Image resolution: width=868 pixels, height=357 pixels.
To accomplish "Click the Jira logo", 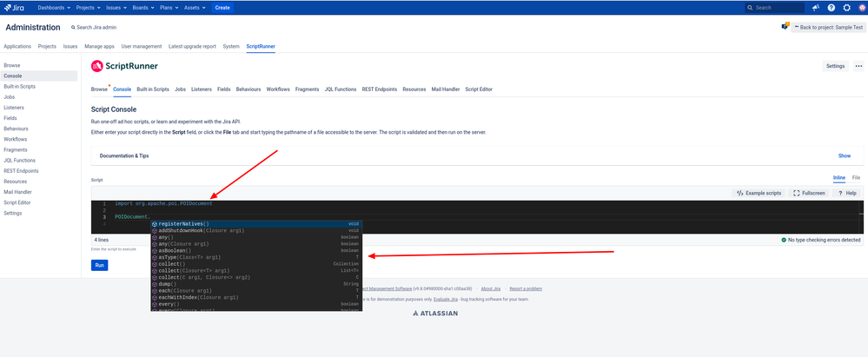I will pyautogui.click(x=14, y=8).
